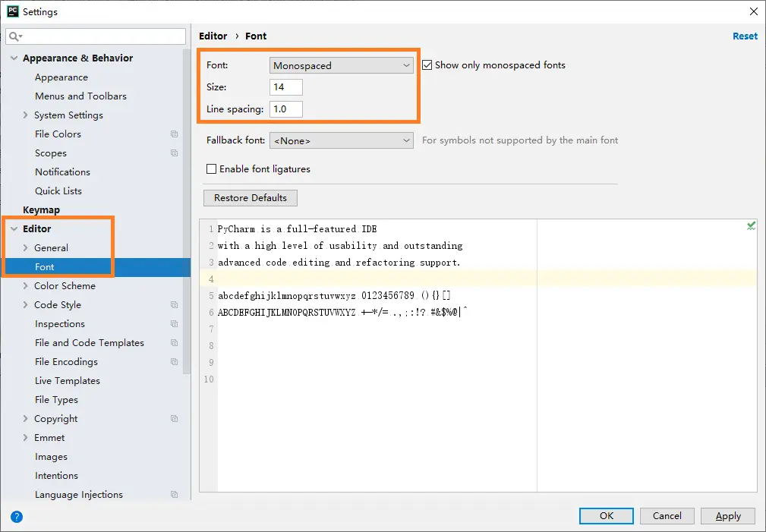The image size is (766, 532).
Task: Collapse the Editor section
Action: pos(14,228)
